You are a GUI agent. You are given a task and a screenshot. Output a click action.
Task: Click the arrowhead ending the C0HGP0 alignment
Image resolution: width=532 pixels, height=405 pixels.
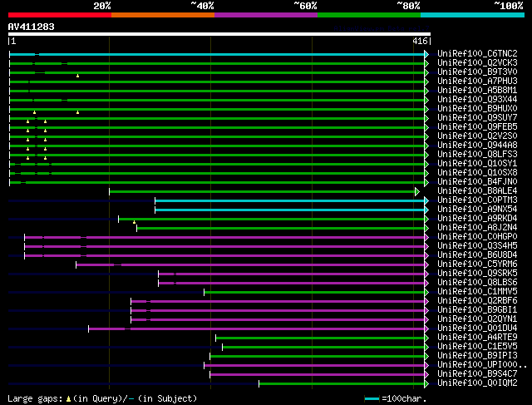point(426,237)
